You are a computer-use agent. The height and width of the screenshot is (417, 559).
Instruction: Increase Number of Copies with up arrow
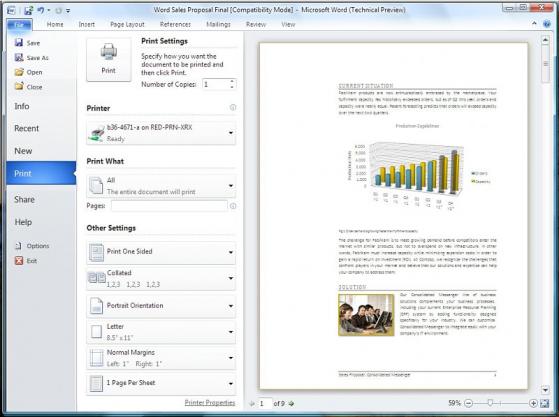[x=232, y=82]
